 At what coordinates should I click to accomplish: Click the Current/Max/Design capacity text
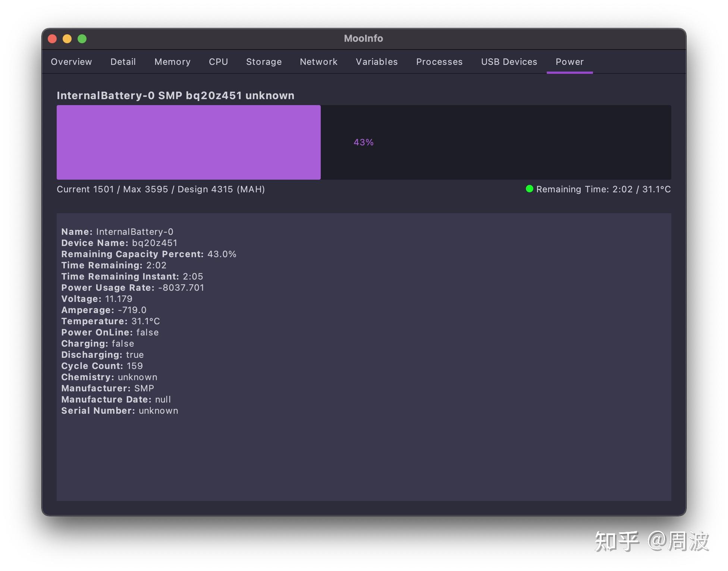pos(160,189)
